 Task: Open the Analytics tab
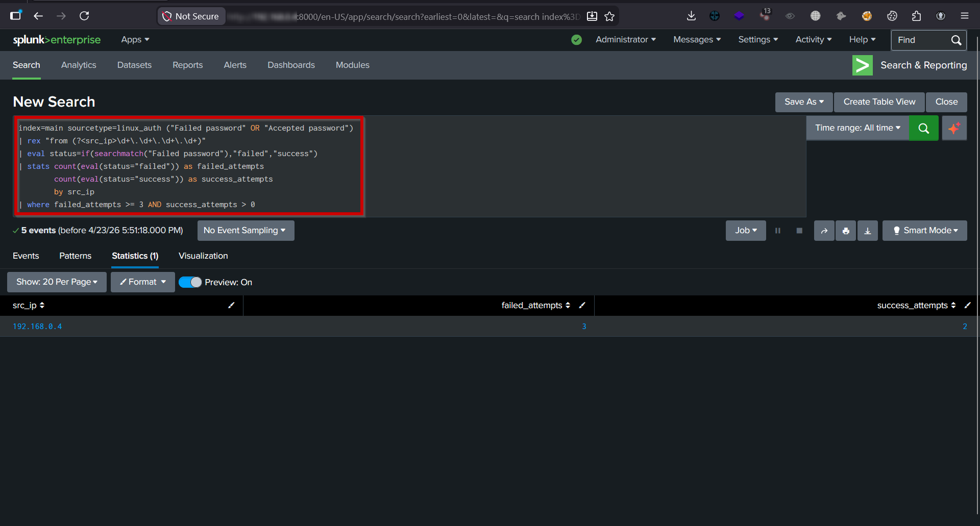point(79,65)
